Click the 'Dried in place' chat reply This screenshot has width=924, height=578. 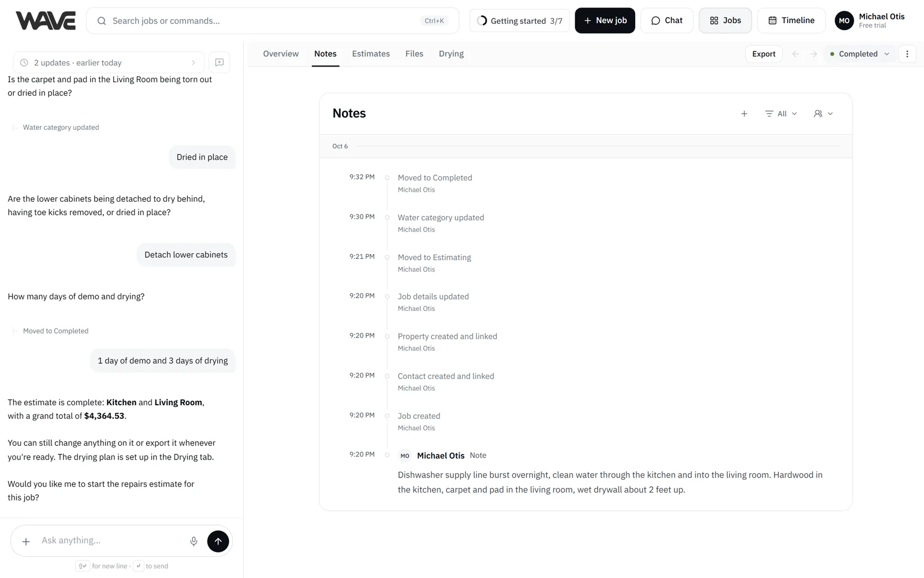[202, 157]
